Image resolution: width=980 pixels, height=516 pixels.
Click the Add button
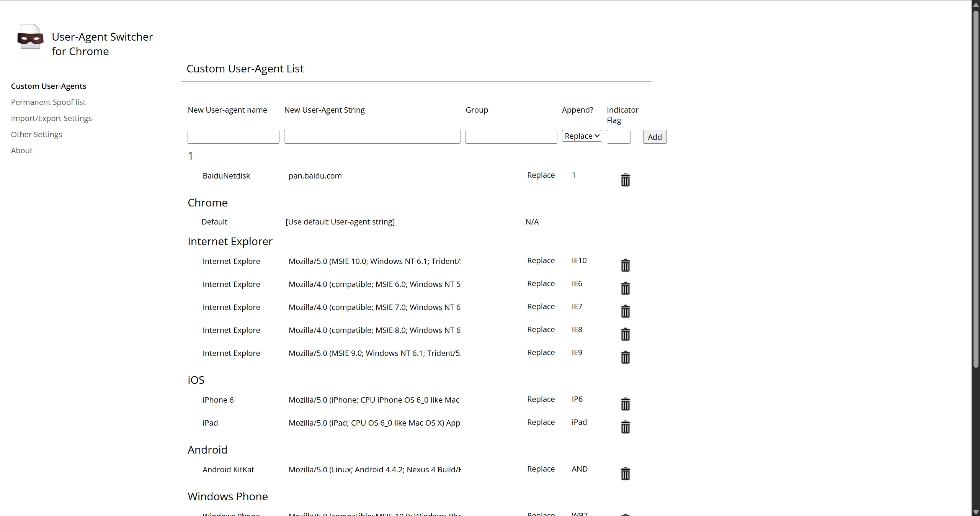[654, 137]
